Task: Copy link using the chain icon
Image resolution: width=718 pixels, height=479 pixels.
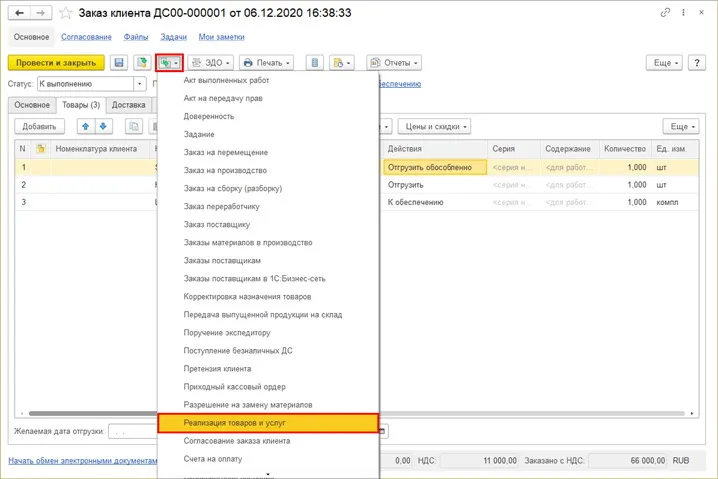Action: [x=666, y=12]
